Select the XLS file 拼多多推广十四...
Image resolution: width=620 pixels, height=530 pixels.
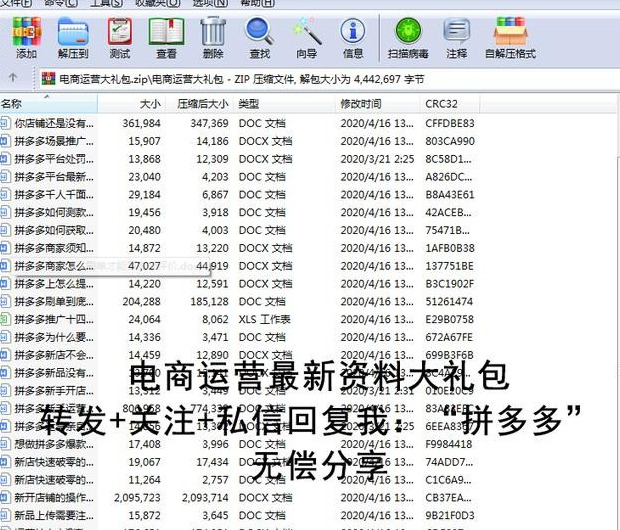coord(54,320)
